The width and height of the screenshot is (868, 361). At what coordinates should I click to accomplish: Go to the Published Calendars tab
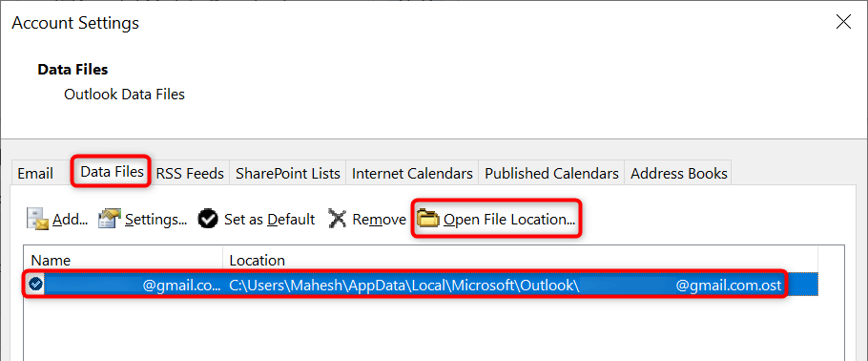(552, 174)
